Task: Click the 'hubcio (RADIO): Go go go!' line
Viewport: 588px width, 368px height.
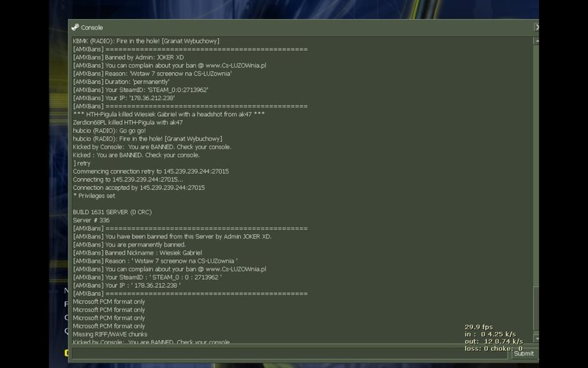Action: click(109, 131)
